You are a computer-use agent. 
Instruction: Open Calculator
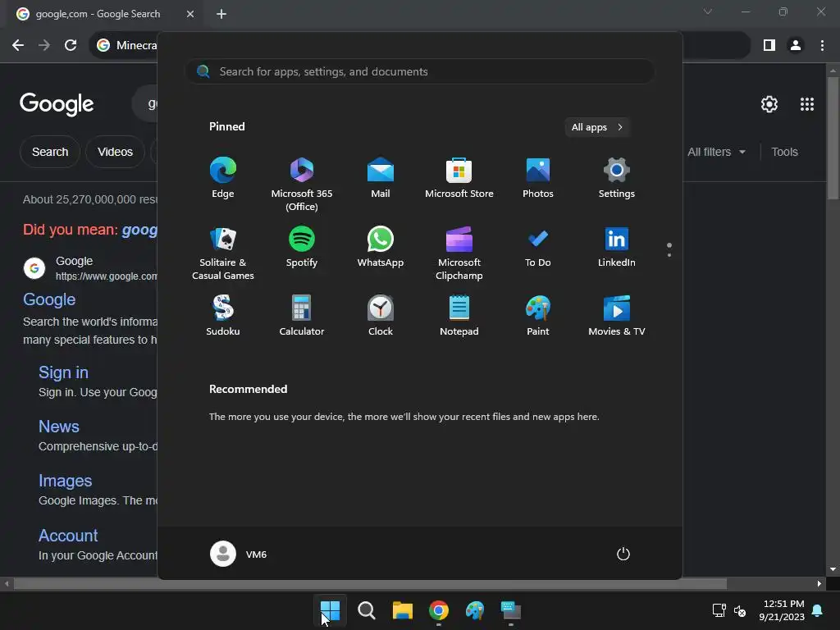[302, 316]
